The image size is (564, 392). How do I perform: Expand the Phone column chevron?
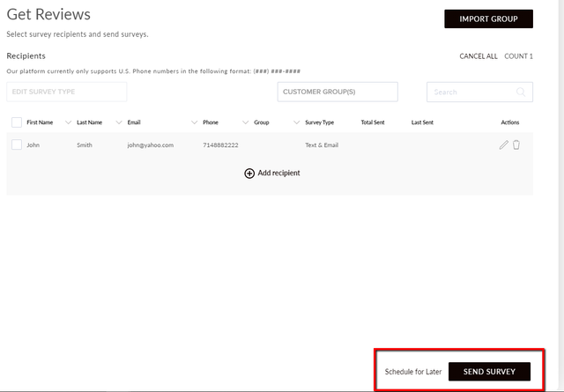[245, 122]
